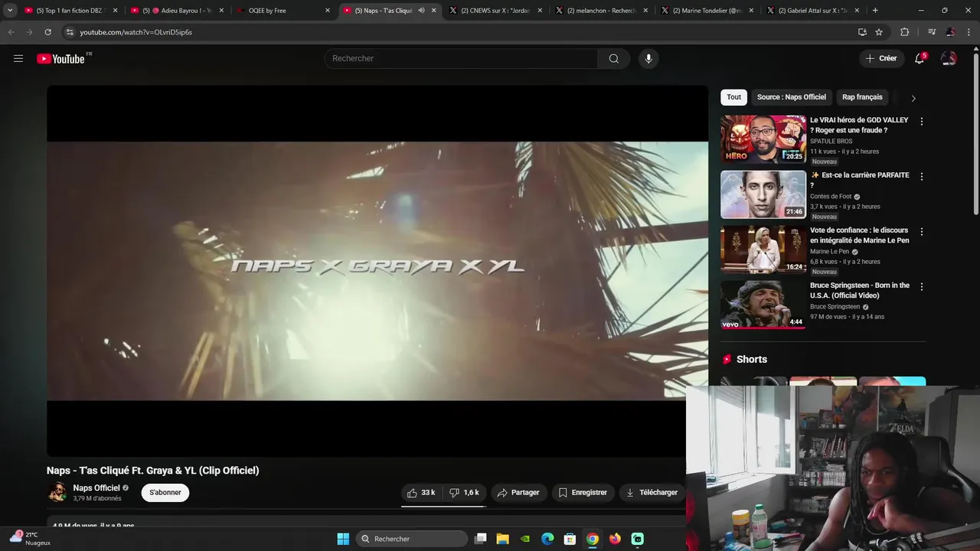This screenshot has height=551, width=980.
Task: Switch to Top 1 fan fiction DBZ tab
Action: coord(69,11)
